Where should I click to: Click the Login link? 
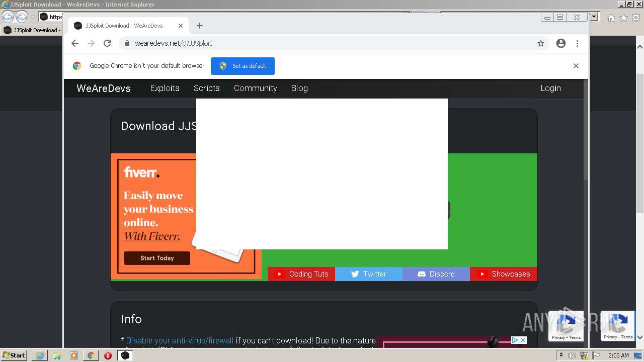coord(550,88)
